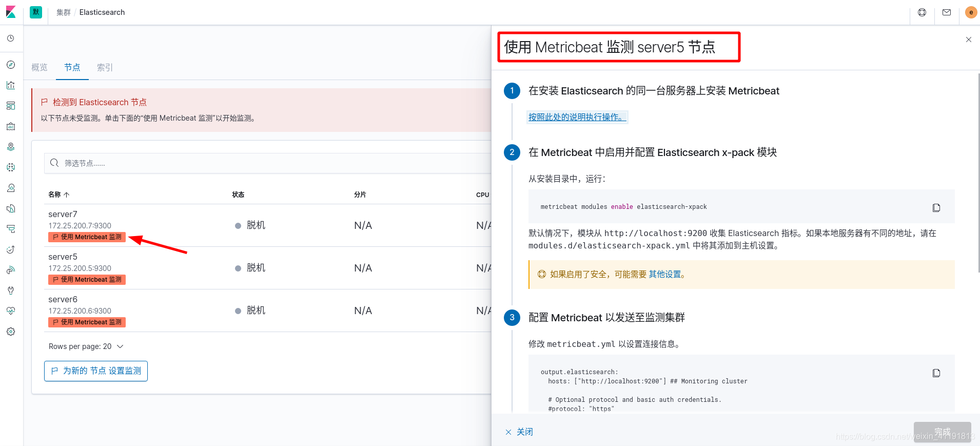Switch to the 索引 tab
This screenshot has width=980, height=446.
click(105, 67)
